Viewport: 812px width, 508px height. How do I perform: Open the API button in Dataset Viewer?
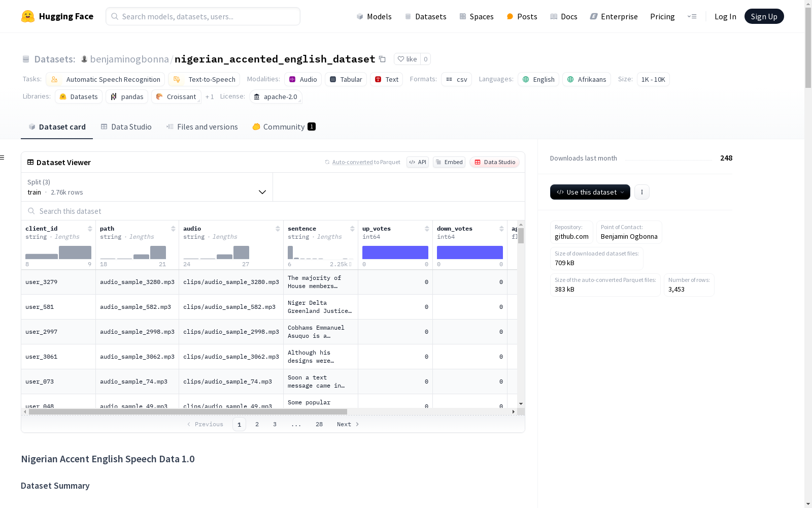click(418, 162)
